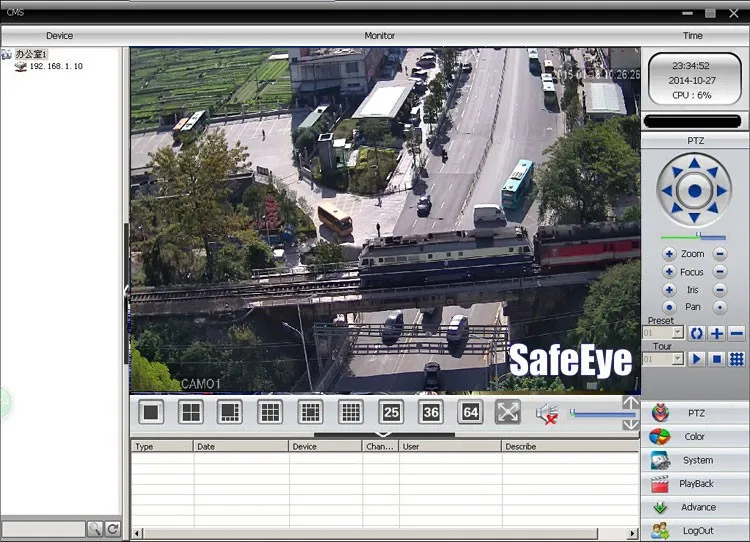Stop Pan with right dot button
The height and width of the screenshot is (542, 750).
coord(720,307)
